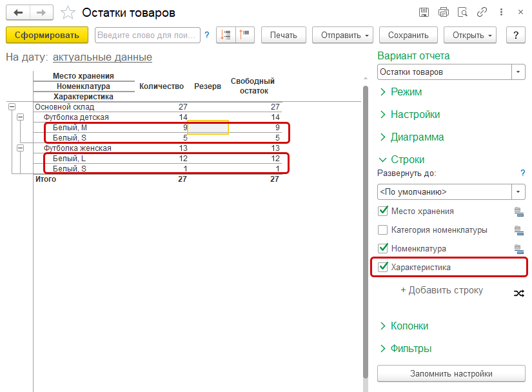Open the актуальные данные date link

pos(102,57)
